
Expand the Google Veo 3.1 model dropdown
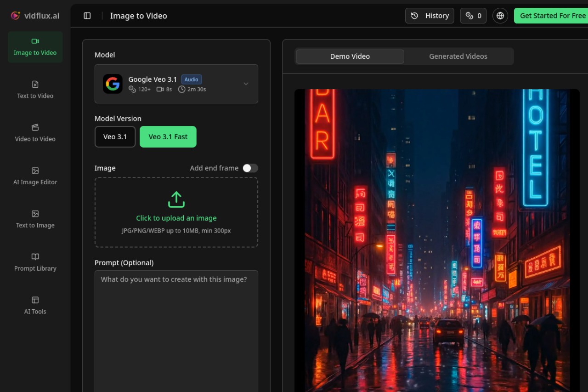[x=176, y=84]
